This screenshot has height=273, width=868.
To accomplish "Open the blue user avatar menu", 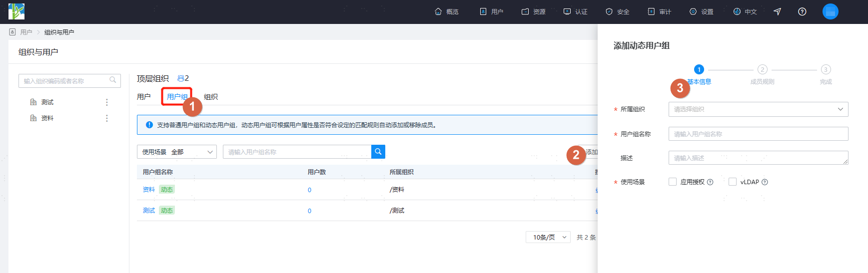I will point(831,11).
